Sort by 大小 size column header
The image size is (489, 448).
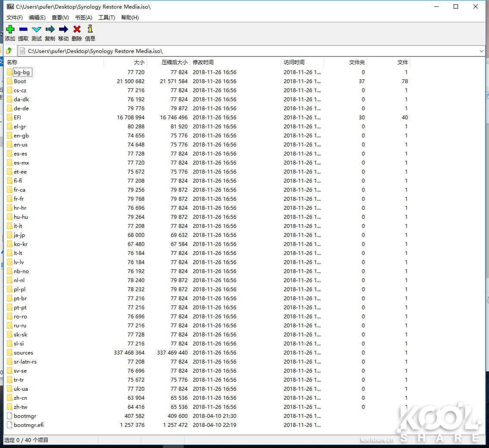[139, 62]
